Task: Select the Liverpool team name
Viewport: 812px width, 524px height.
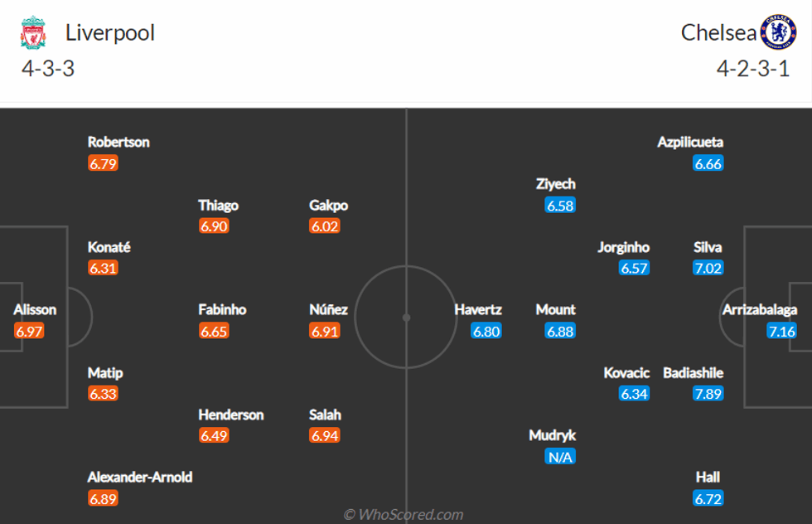Action: pos(110,33)
